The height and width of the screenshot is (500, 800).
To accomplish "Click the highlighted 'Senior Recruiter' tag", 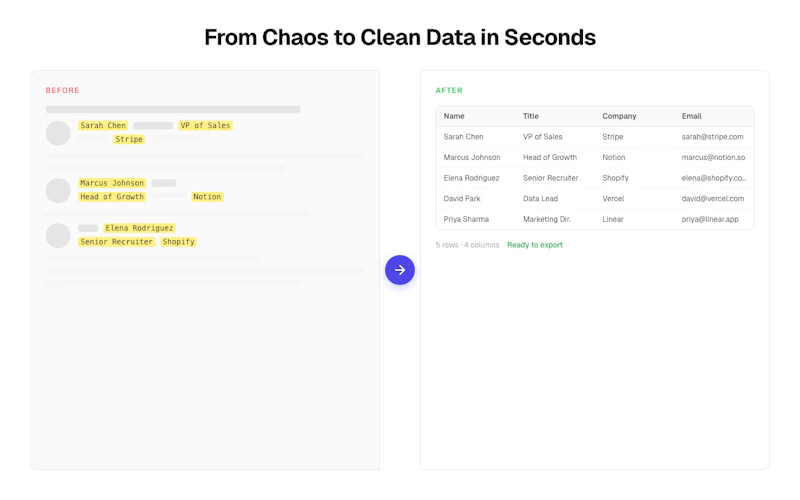I will pyautogui.click(x=116, y=241).
